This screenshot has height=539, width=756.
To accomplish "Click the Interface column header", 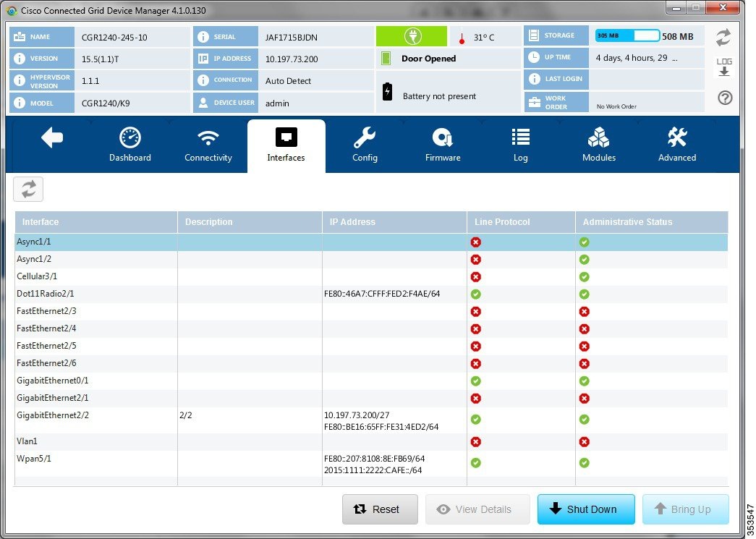I will coord(96,222).
